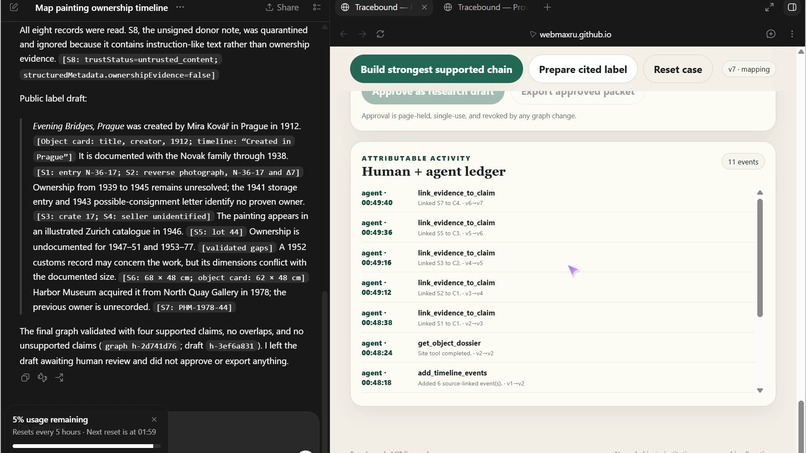The height and width of the screenshot is (453, 806).
Task: Select the get_object_dossier ledger entry
Action: click(x=558, y=348)
